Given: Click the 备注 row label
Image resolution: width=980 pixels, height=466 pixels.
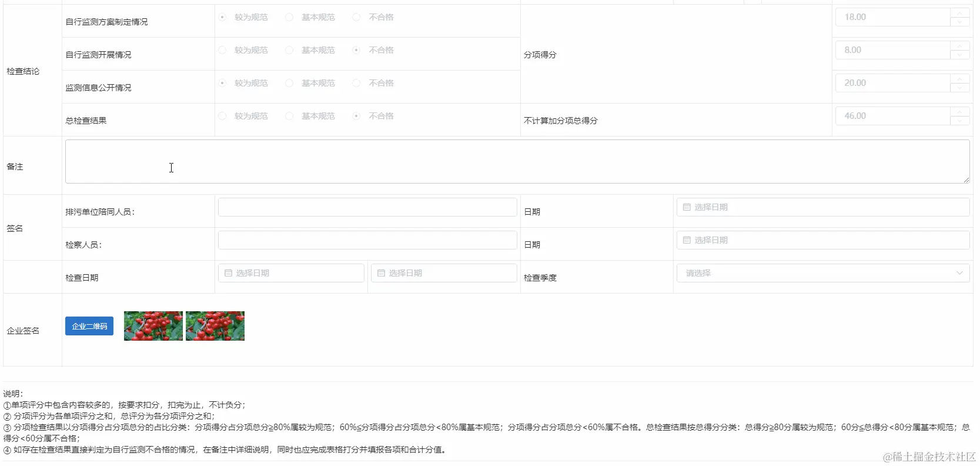Looking at the screenshot, I should click(x=15, y=167).
